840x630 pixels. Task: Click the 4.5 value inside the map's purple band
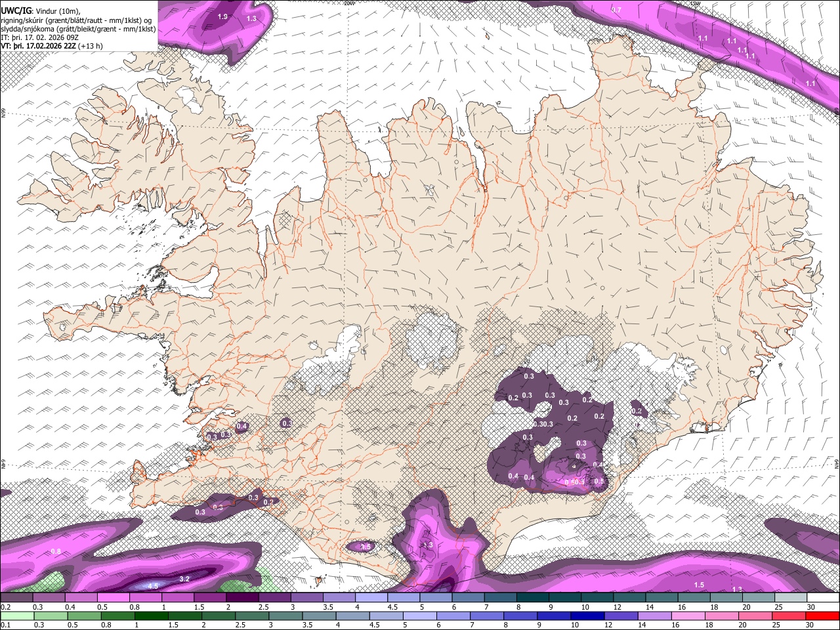pyautogui.click(x=154, y=586)
